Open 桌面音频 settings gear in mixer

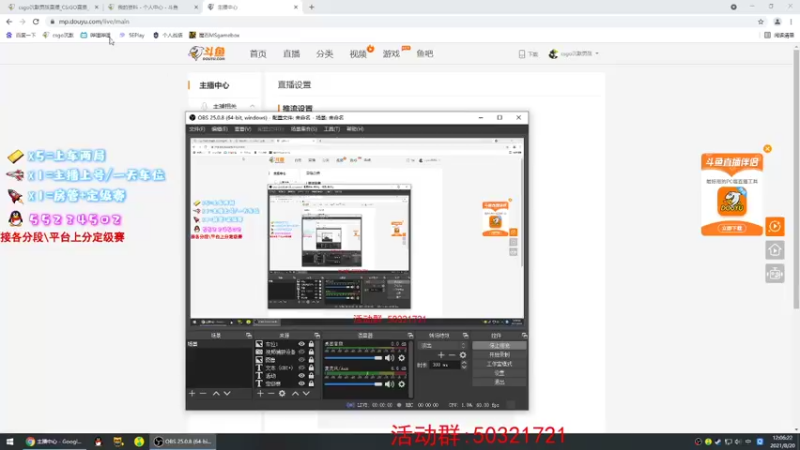402,358
